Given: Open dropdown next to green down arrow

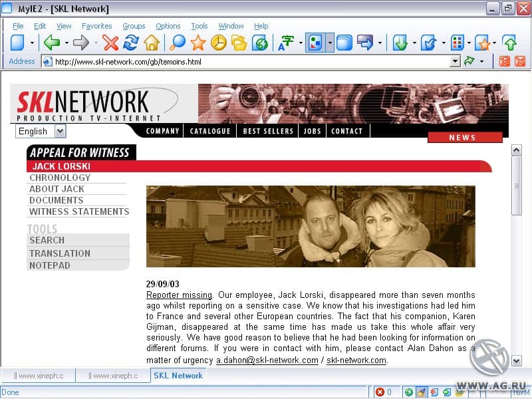Looking at the screenshot, I should click(414, 43).
